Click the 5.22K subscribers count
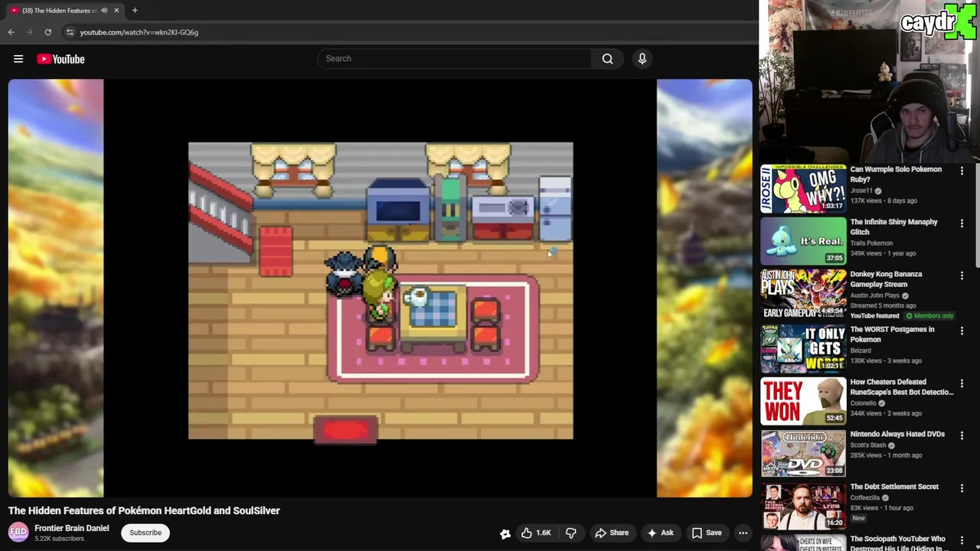Viewport: 980px width, 551px height. pyautogui.click(x=59, y=539)
